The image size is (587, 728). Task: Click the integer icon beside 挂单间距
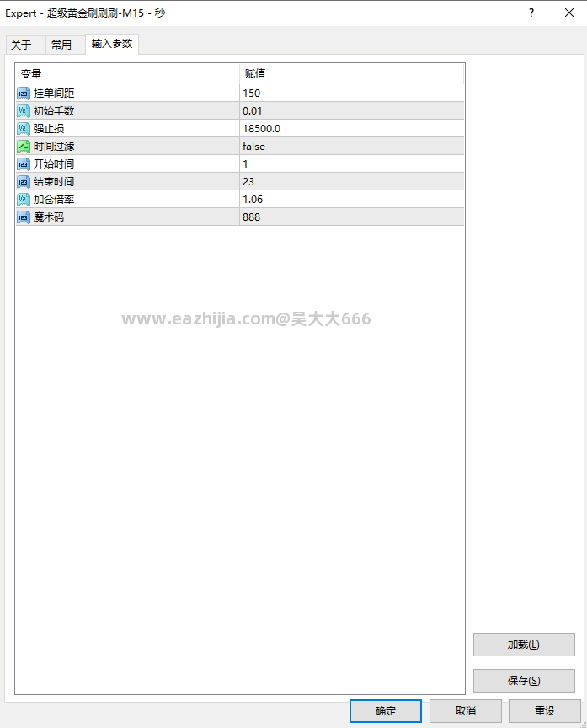pos(24,94)
